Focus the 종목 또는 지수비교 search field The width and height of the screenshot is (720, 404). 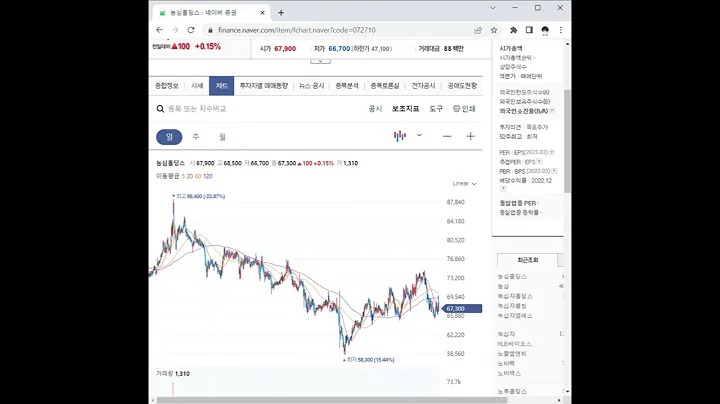coord(197,109)
